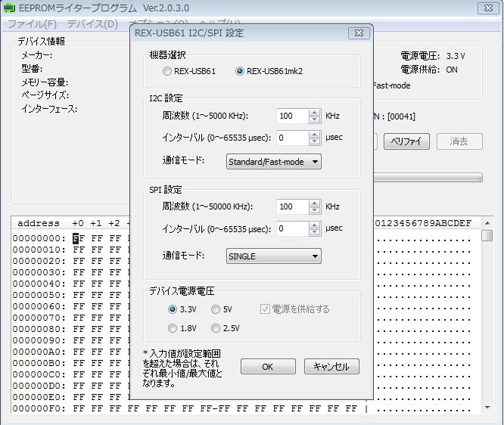
Task: Increase I2C frequency with up arrow
Action: click(314, 113)
